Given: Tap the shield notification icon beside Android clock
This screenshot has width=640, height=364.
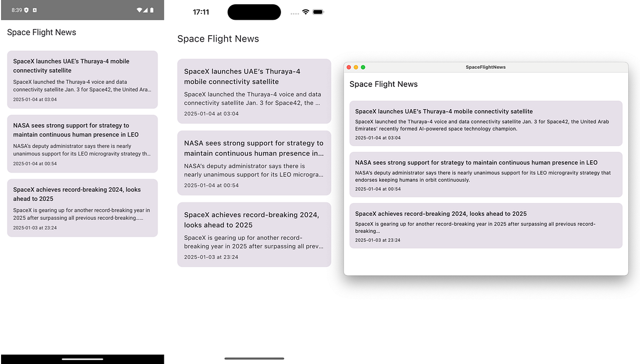Looking at the screenshot, I should pyautogui.click(x=26, y=12).
